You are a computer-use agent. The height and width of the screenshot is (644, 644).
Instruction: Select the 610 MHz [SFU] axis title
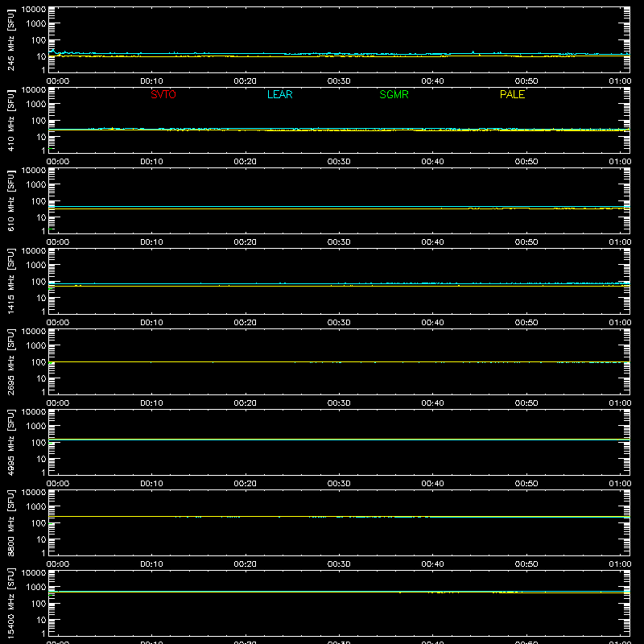click(x=10, y=200)
